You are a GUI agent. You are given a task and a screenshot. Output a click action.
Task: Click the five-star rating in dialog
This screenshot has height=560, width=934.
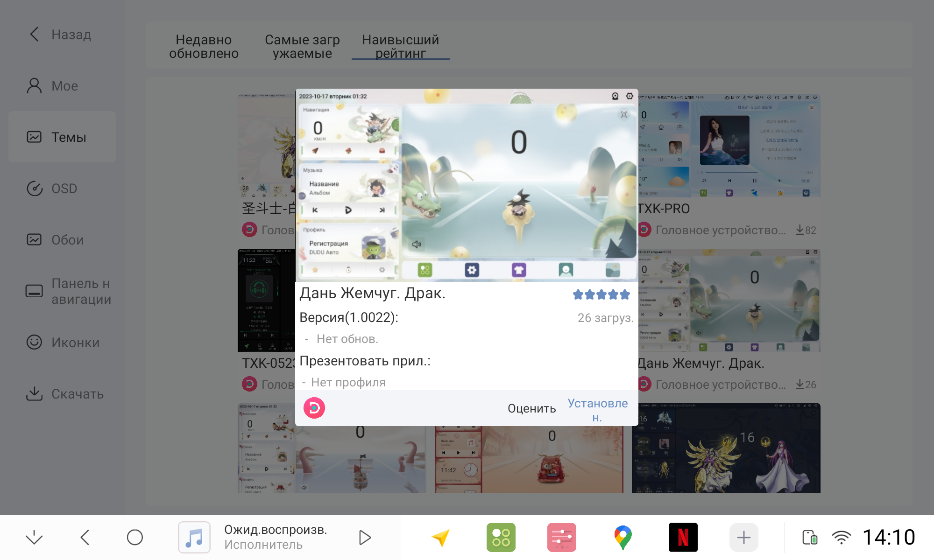click(x=601, y=294)
